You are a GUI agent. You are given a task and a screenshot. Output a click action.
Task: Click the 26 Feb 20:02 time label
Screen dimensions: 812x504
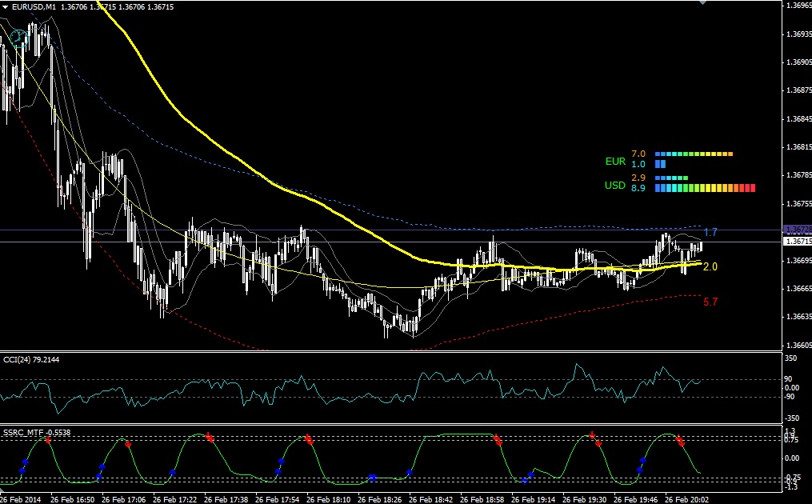(686, 499)
